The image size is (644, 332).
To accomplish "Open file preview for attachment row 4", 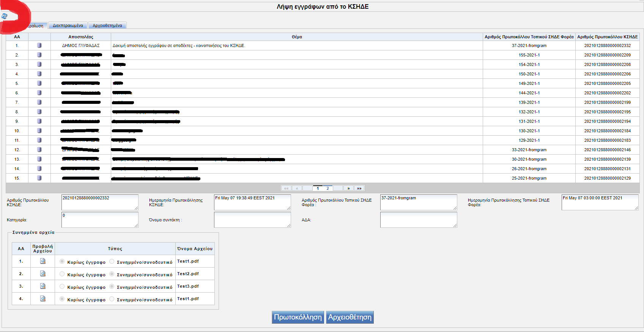I will click(x=43, y=299).
